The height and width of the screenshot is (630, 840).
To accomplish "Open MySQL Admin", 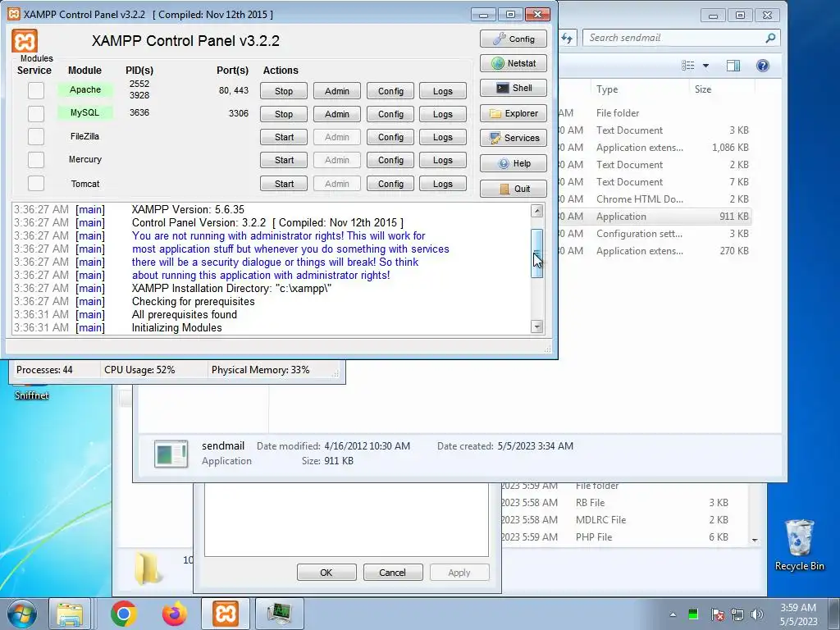I will point(337,114).
